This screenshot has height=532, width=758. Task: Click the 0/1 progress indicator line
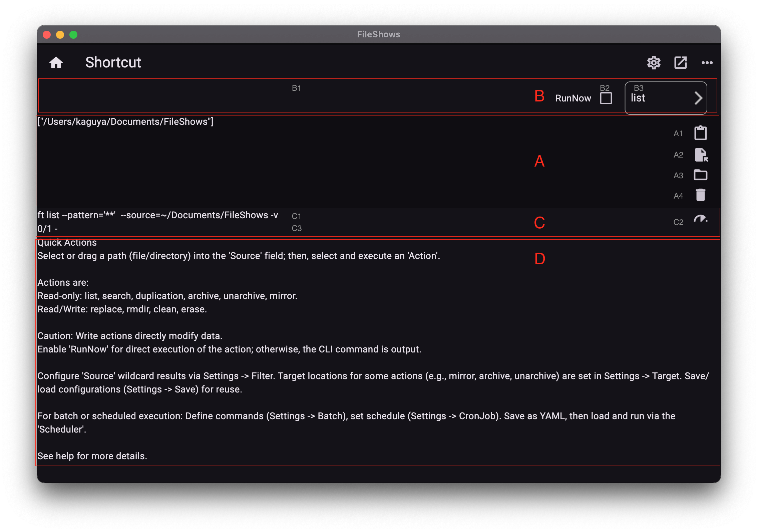click(x=47, y=229)
